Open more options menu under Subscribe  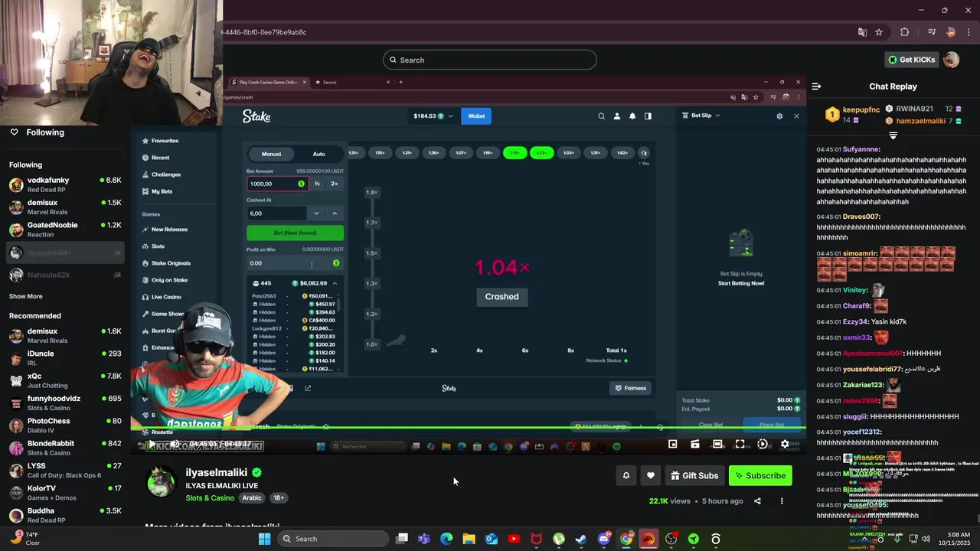point(782,501)
